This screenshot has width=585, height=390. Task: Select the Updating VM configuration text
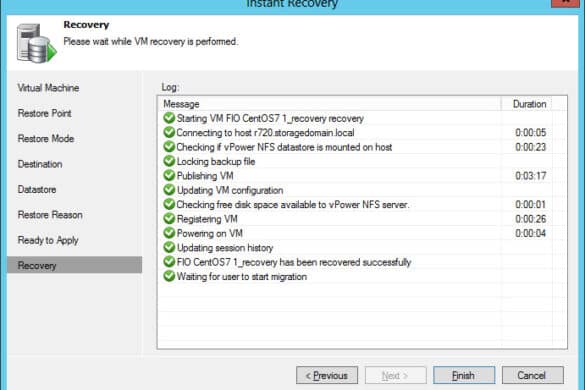point(230,190)
